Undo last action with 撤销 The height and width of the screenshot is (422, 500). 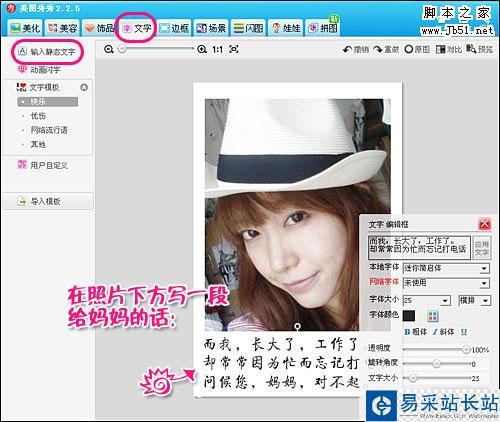356,49
